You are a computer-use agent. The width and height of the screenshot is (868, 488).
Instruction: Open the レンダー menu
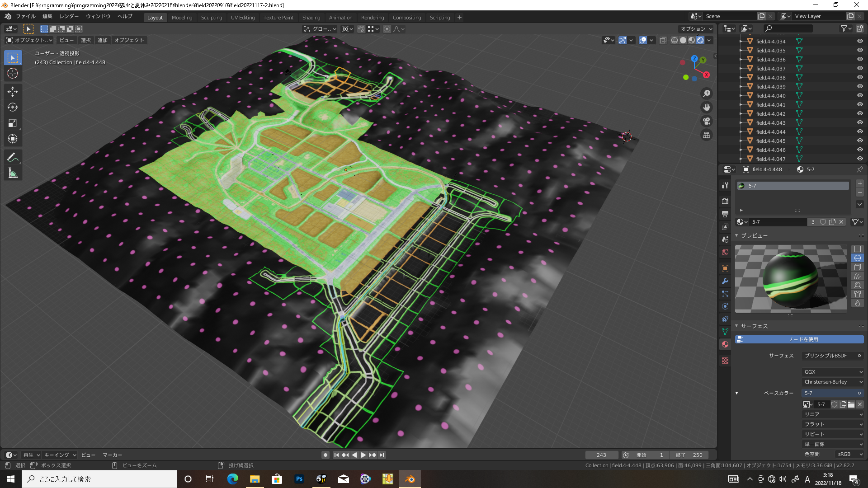point(69,16)
